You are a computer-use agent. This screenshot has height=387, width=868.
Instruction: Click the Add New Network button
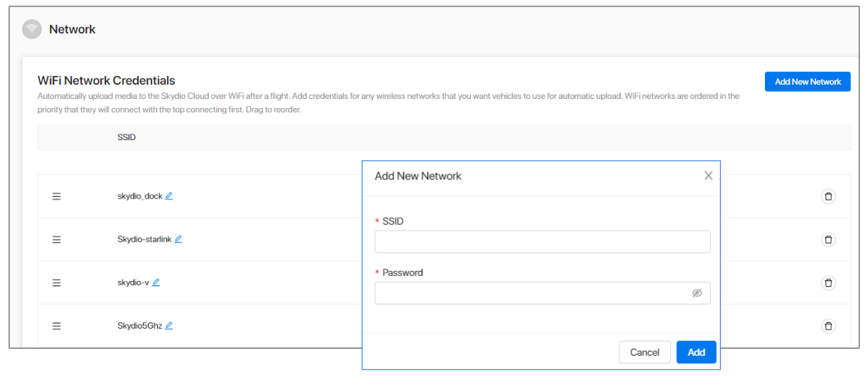tap(808, 82)
